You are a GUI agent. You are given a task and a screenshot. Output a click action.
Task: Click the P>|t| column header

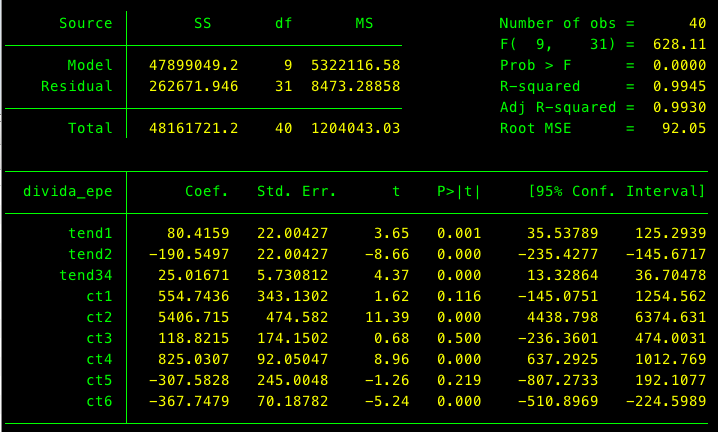click(458, 191)
